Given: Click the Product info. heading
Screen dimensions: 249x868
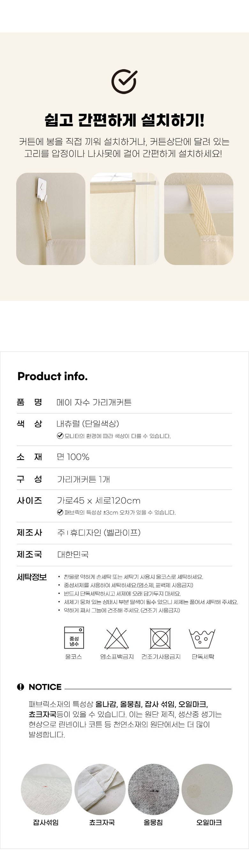Looking at the screenshot, I should [52, 376].
